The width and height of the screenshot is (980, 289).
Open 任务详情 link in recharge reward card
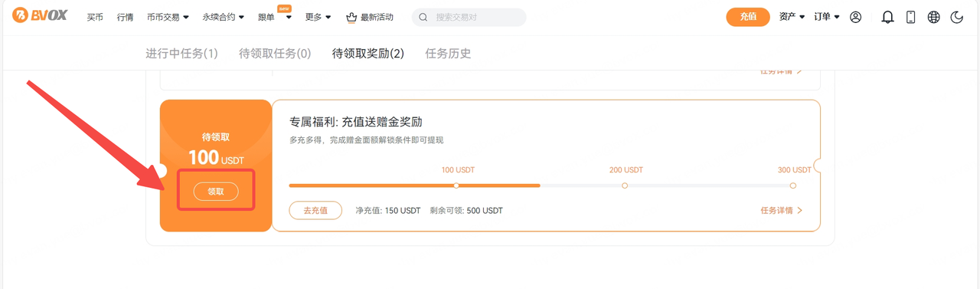coord(782,210)
